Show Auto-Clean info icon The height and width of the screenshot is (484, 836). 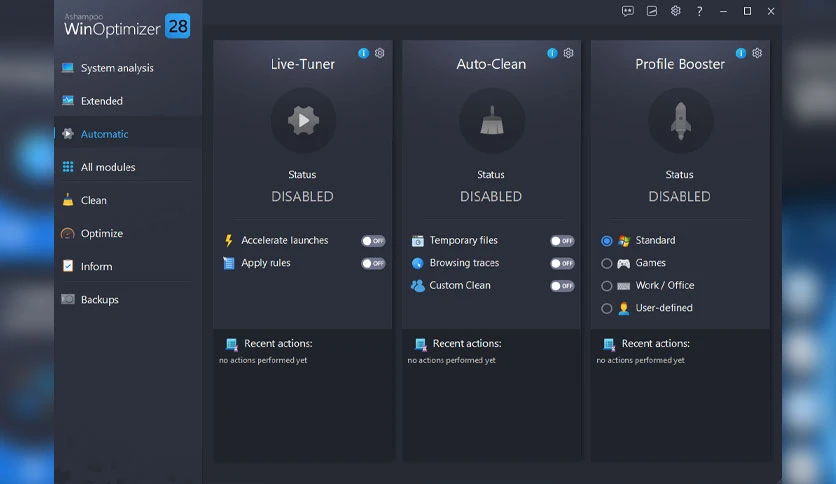(552, 53)
